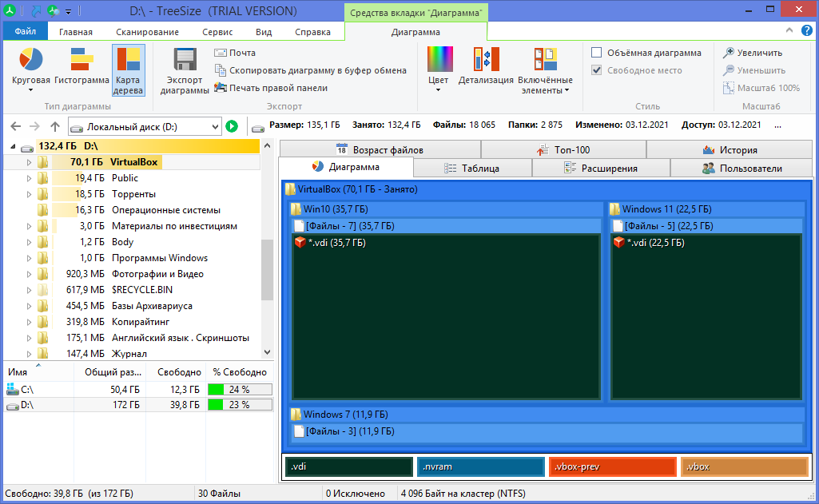Toggle the Свободное место checkbox
Screen dimensions: 819x504
[597, 70]
